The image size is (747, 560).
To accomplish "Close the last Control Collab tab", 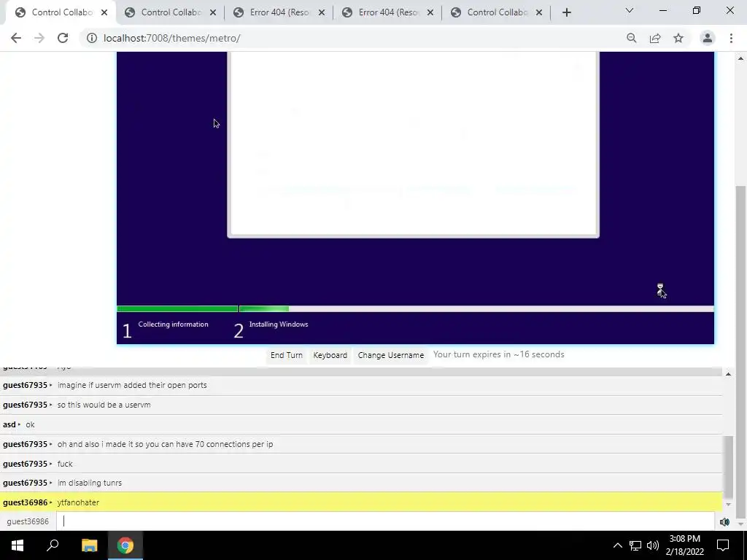I will (539, 12).
